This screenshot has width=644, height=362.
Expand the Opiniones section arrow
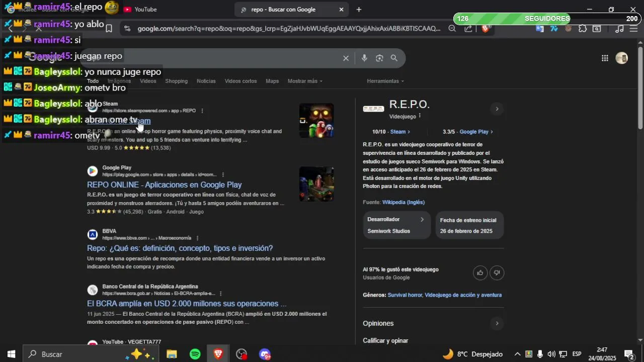[497, 323]
